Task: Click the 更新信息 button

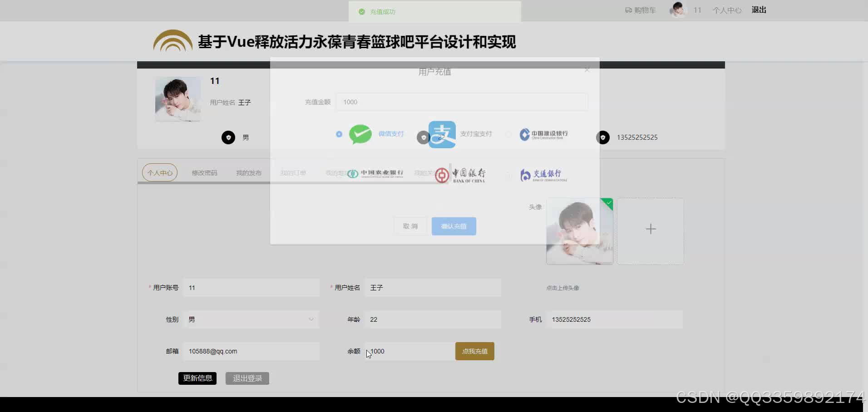Action: coord(197,378)
